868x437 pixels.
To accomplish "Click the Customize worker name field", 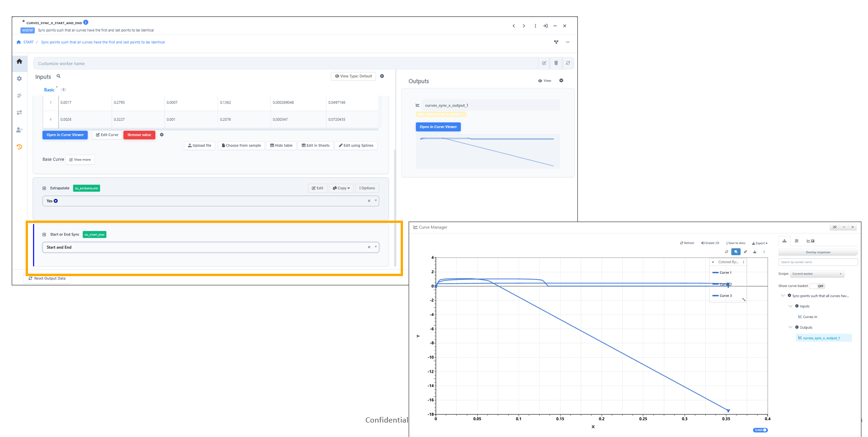I will click(285, 63).
